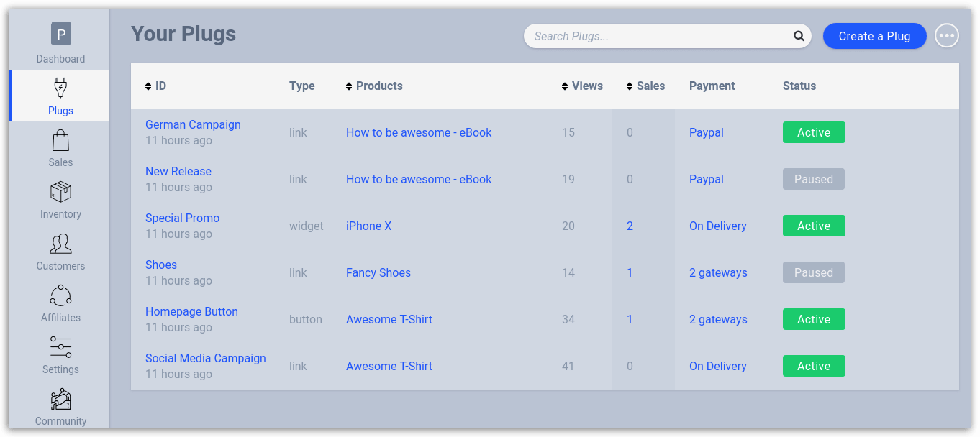Click the magnifier icon in the search bar

click(x=799, y=36)
